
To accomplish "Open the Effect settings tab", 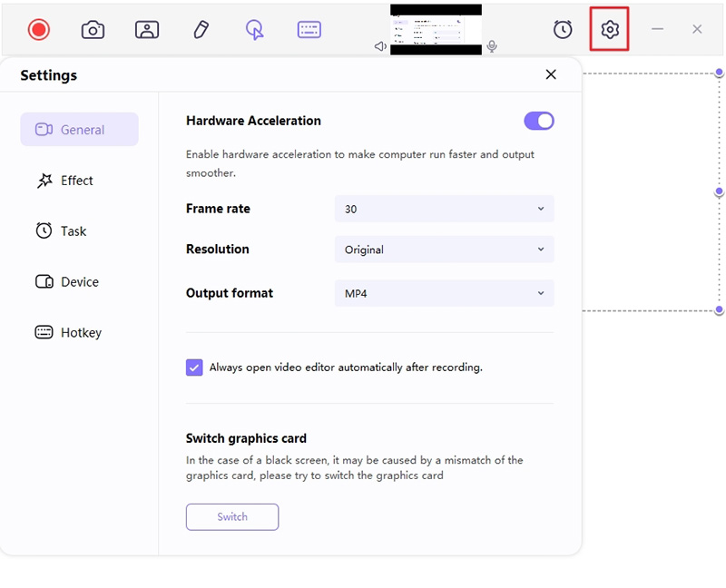I will pyautogui.click(x=65, y=180).
